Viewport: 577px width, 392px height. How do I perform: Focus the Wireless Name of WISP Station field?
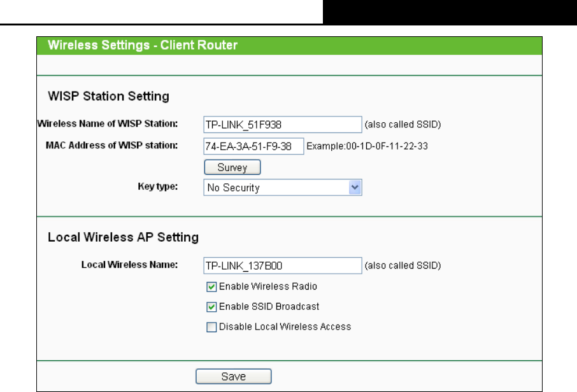(283, 125)
